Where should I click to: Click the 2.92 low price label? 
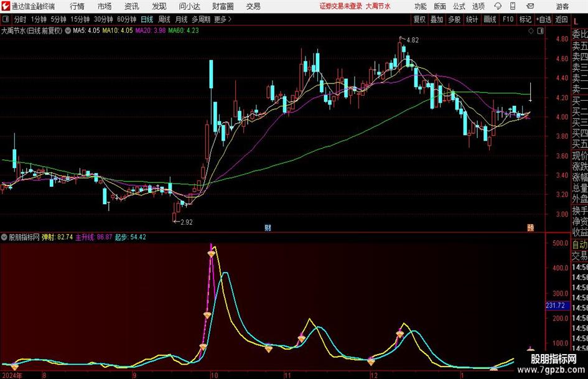tap(187, 222)
